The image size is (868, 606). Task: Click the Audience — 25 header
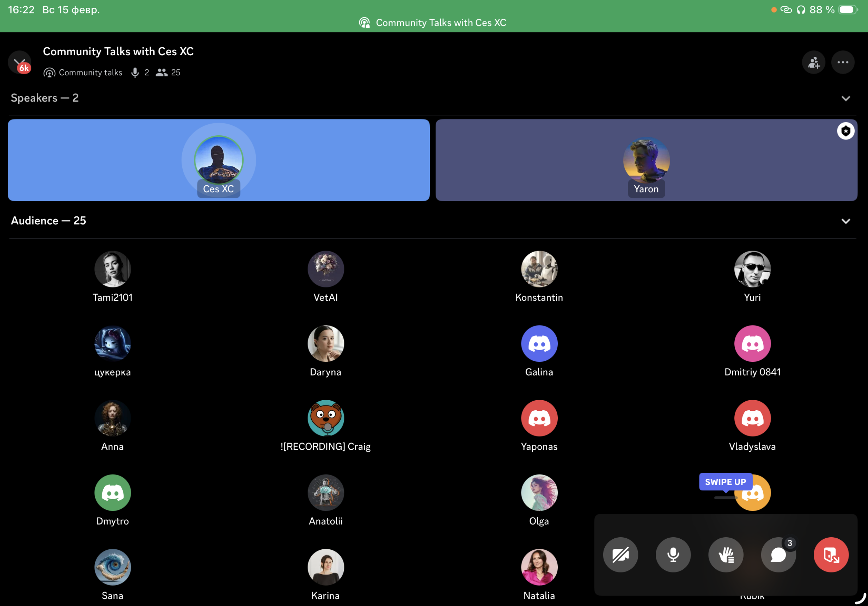[x=48, y=221]
